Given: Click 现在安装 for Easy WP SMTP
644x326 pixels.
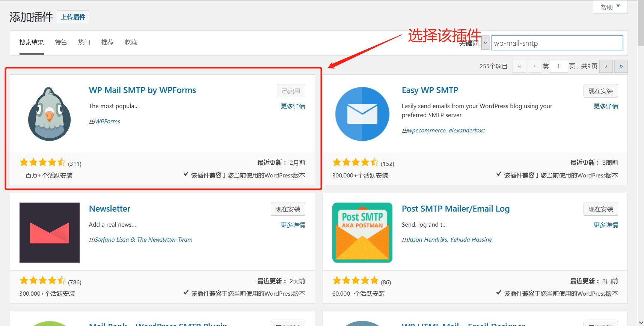Looking at the screenshot, I should coord(601,91).
